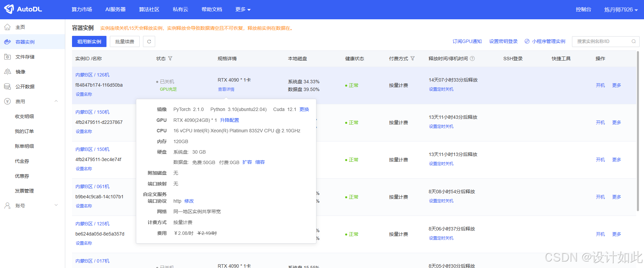
Task: Open 更多 for instance f84847b174-116d50ba
Action: tap(617, 85)
